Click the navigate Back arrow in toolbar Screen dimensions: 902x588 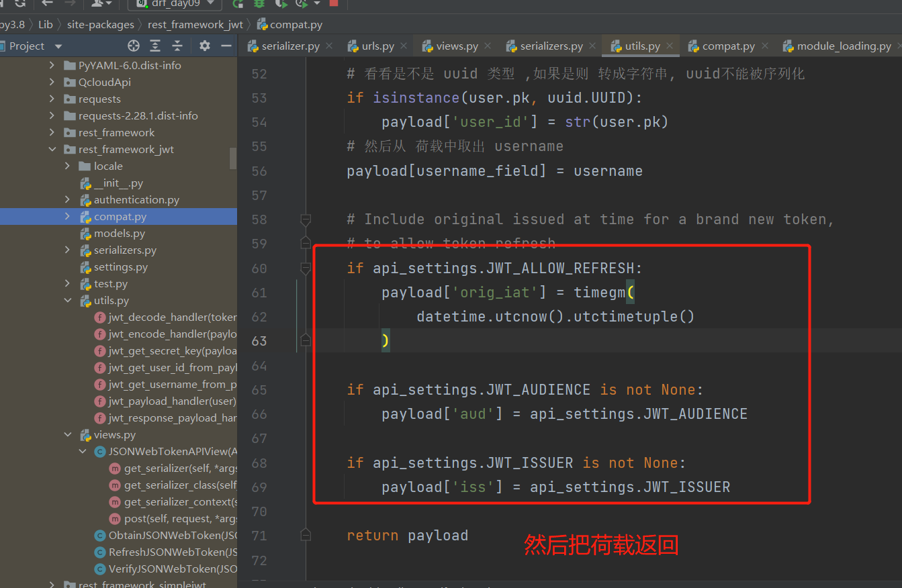pos(47,3)
